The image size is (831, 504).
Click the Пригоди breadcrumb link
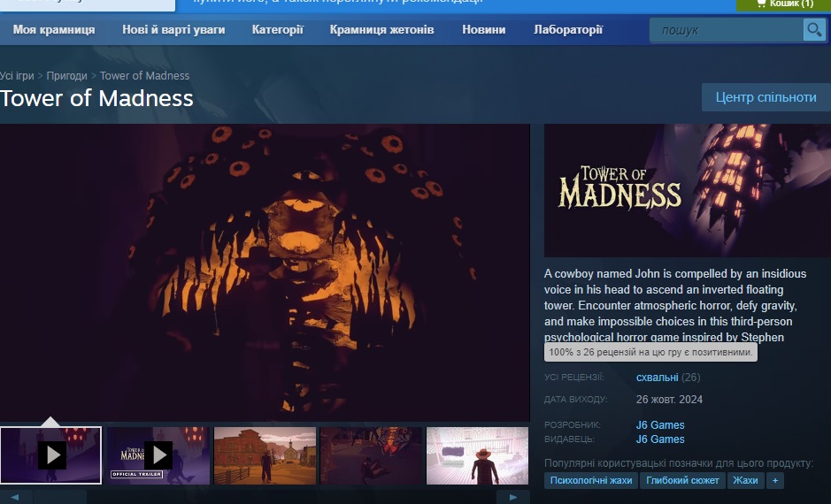[66, 76]
